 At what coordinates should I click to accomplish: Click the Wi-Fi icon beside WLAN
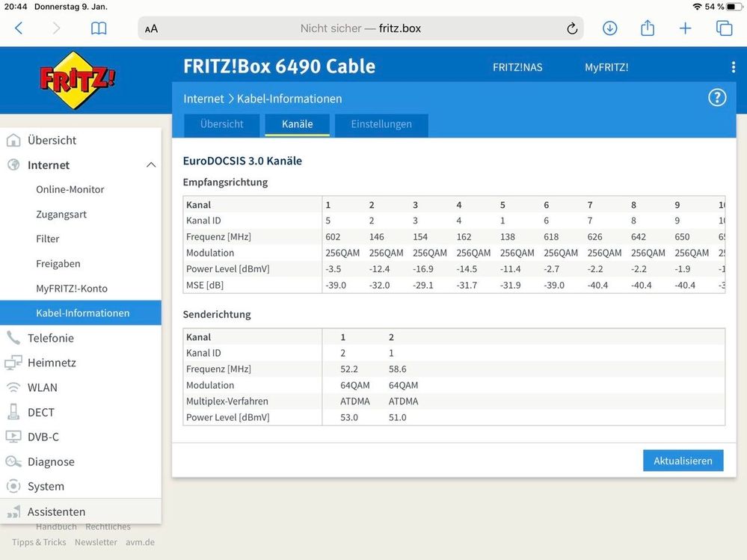[13, 387]
